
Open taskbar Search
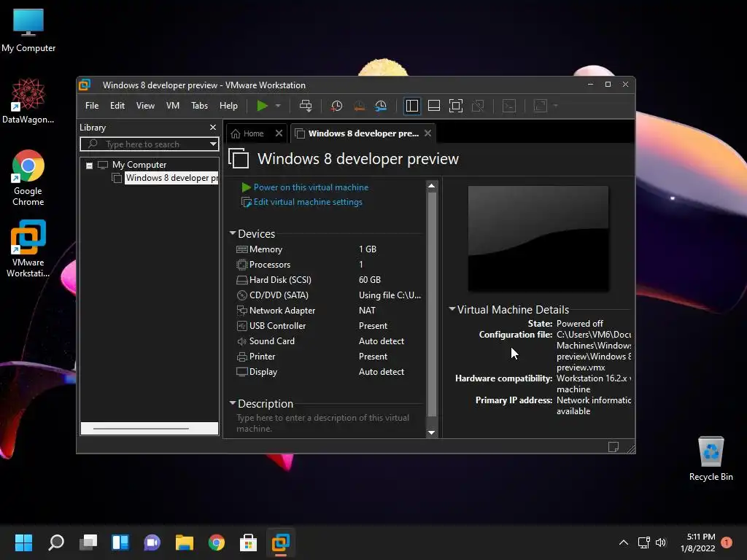click(x=55, y=542)
